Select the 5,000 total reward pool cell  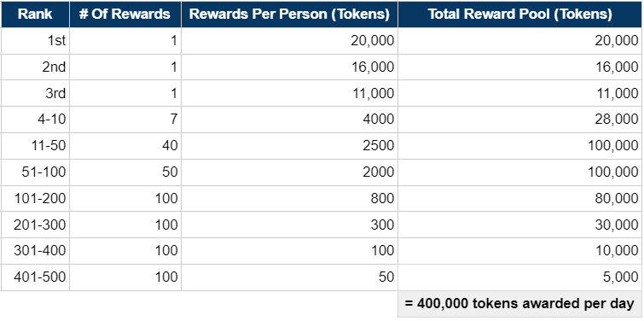520,277
